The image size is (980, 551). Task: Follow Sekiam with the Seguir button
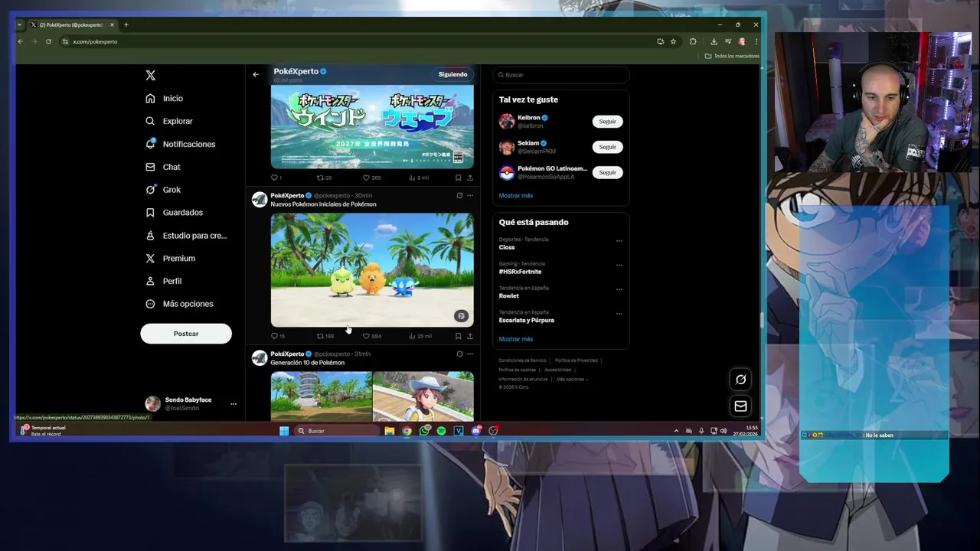(607, 147)
